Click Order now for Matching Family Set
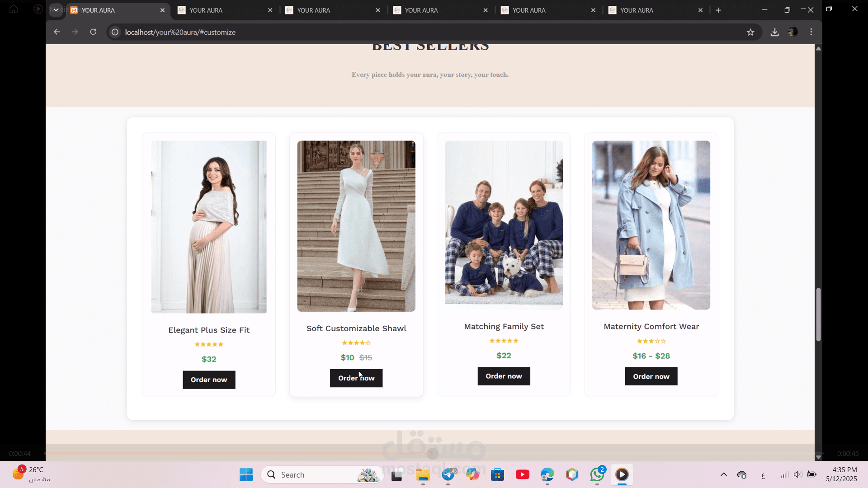Viewport: 868px width, 488px height. click(x=504, y=376)
